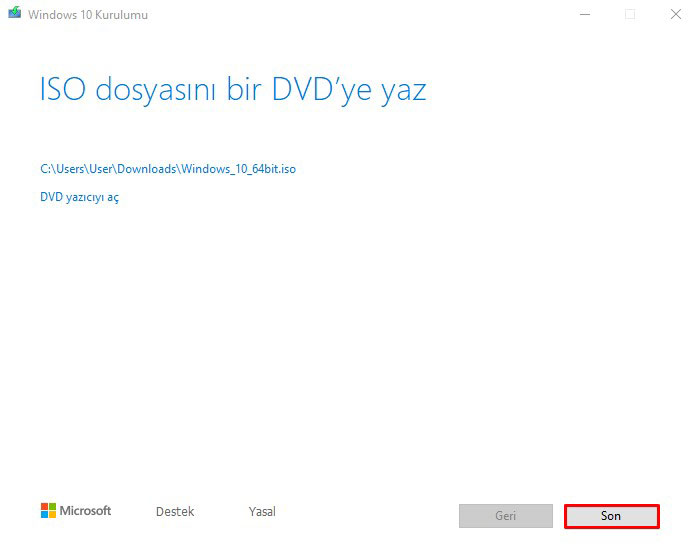The width and height of the screenshot is (697, 551).
Task: Open the Destek support link
Action: click(x=175, y=511)
